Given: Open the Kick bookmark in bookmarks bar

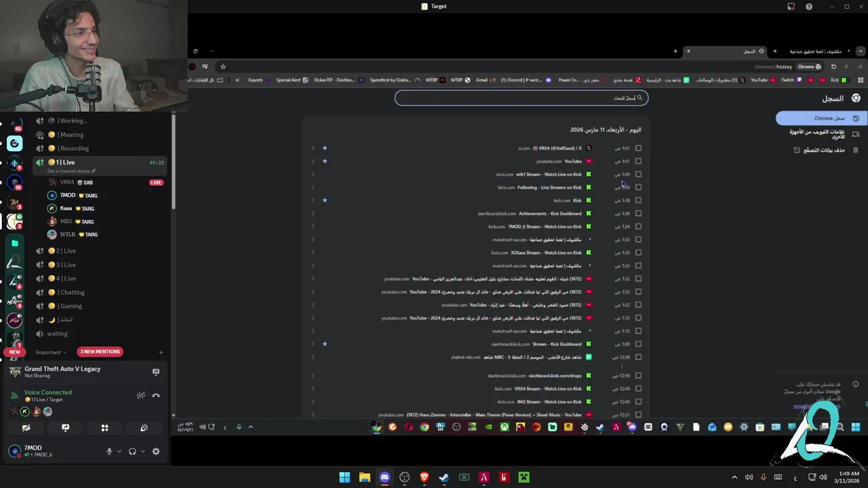Looking at the screenshot, I should point(839,80).
